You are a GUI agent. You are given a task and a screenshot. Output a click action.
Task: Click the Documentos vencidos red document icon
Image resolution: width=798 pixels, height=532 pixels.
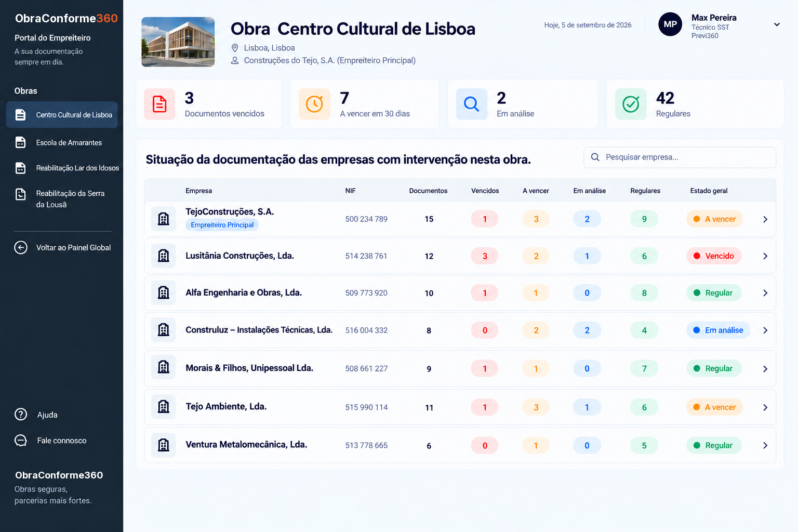point(159,104)
